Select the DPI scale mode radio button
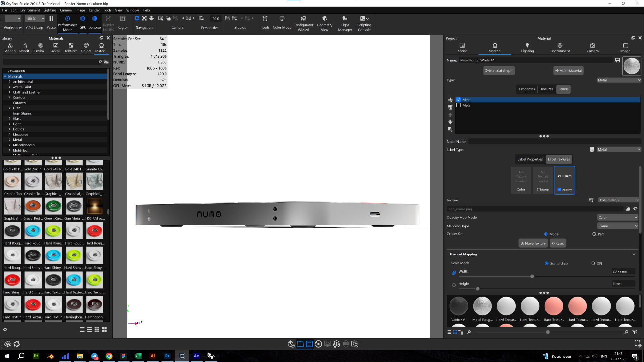Viewport: 644px width, 362px height. pyautogui.click(x=593, y=263)
